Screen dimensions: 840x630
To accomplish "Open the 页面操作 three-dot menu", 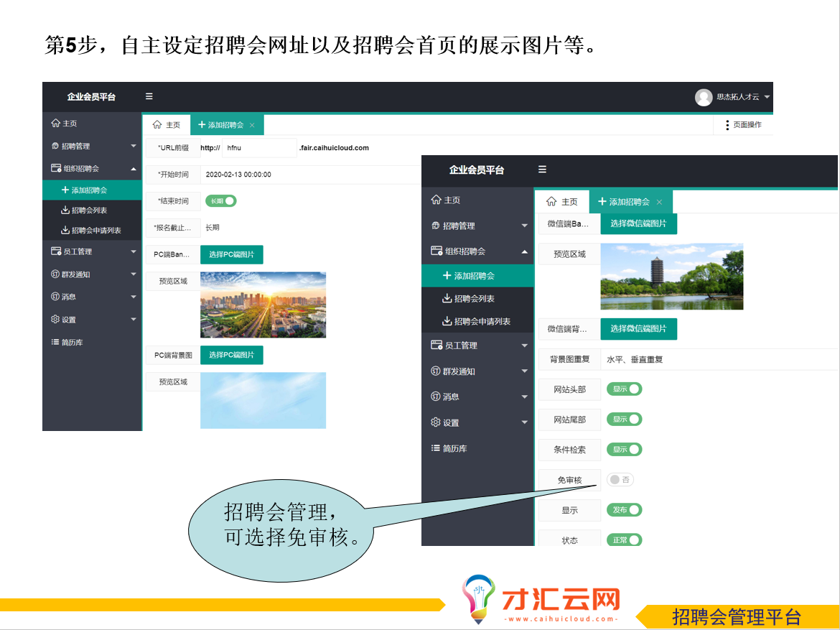I will coord(727,125).
